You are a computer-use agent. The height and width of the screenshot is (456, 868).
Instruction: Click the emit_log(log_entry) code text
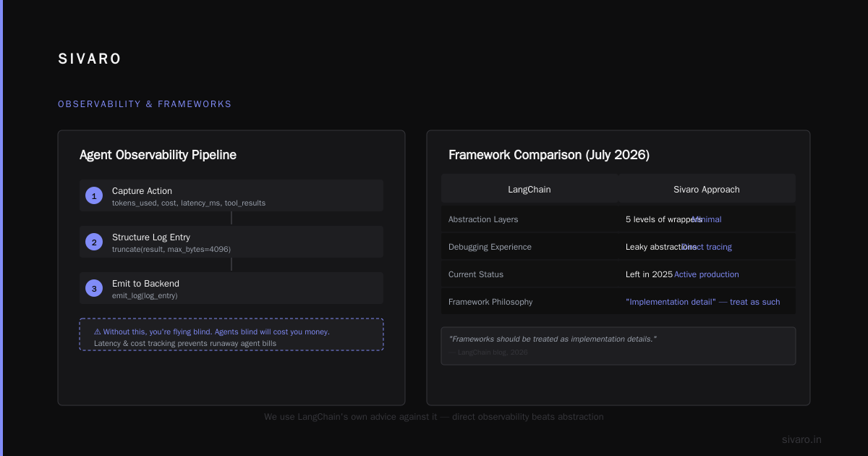point(145,295)
